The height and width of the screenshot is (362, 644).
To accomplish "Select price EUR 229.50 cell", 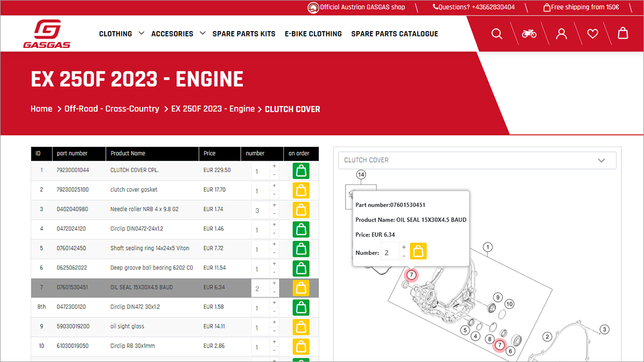I will [217, 170].
